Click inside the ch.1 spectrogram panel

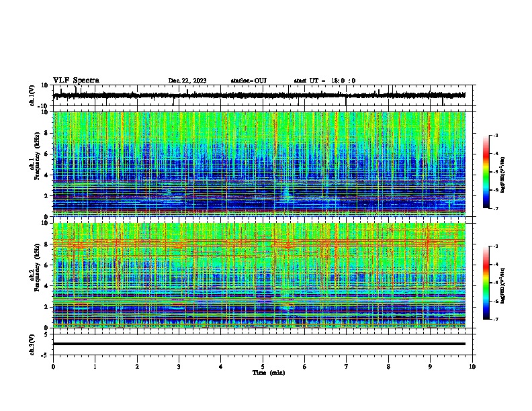coord(259,164)
